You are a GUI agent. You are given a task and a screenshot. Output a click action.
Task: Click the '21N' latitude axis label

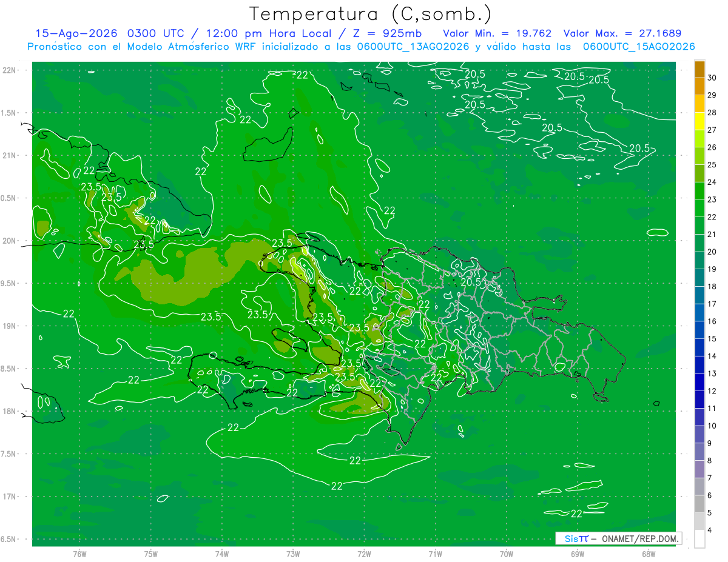[x=10, y=155]
